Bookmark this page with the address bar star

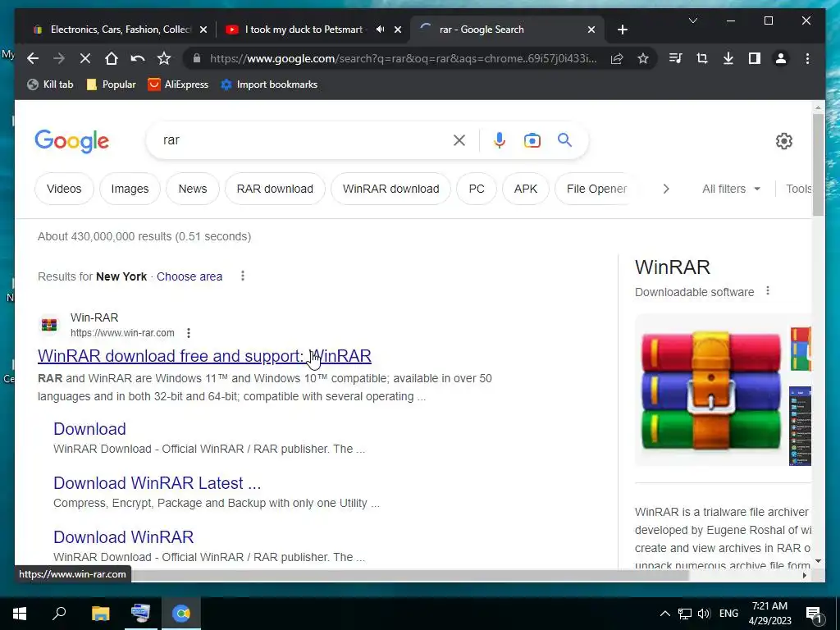(643, 58)
